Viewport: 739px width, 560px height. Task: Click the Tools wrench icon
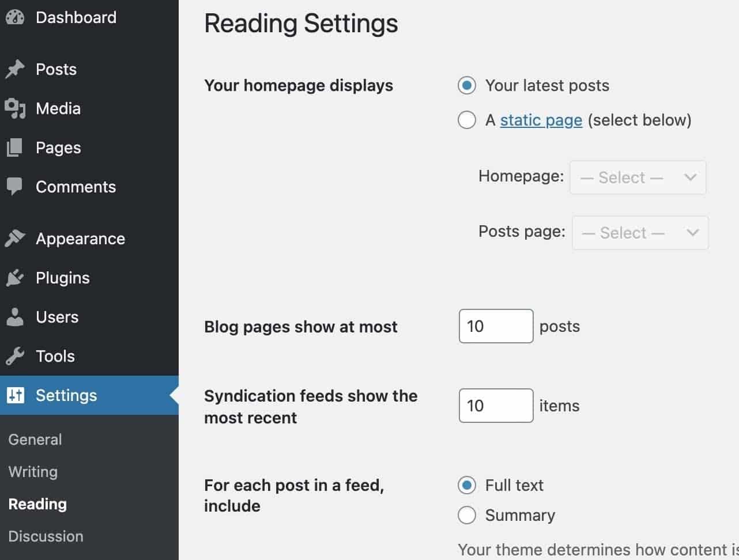point(15,356)
